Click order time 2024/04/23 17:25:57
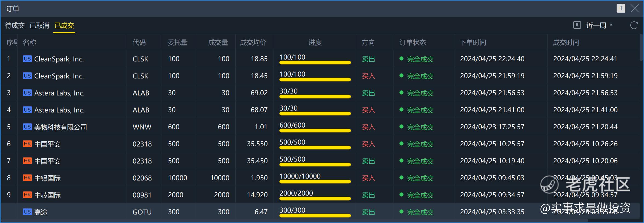Viewport: 644px width, 223px height. click(x=492, y=127)
